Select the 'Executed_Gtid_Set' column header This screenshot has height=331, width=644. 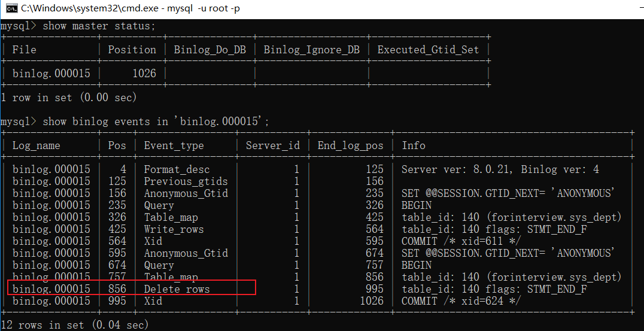(428, 50)
